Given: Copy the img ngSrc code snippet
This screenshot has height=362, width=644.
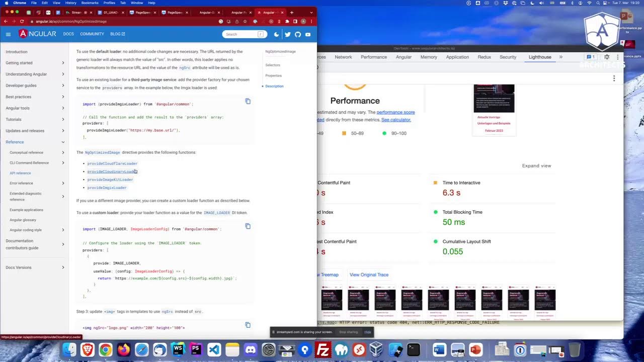Looking at the screenshot, I should [248, 325].
